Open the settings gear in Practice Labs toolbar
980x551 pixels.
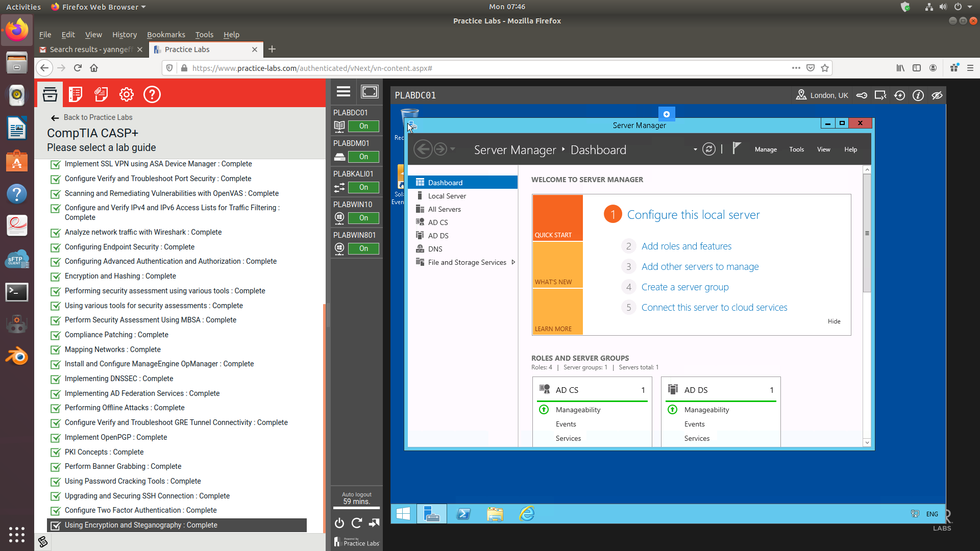(x=126, y=94)
